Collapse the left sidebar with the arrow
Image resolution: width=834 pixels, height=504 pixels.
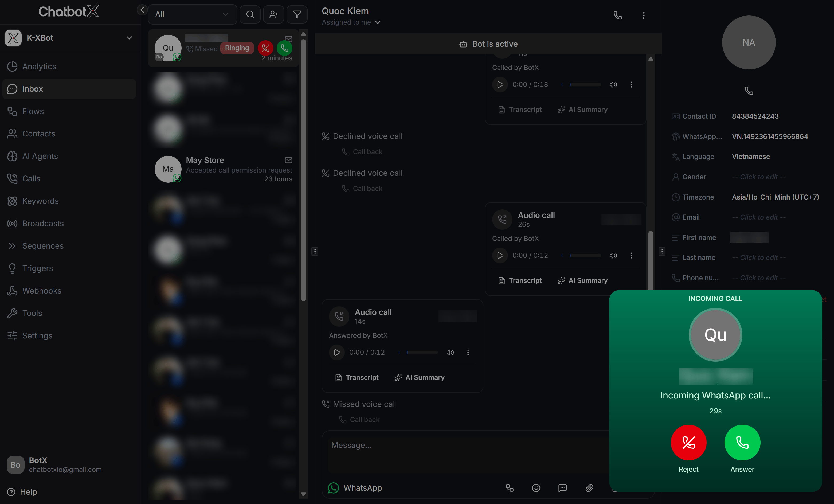142,10
